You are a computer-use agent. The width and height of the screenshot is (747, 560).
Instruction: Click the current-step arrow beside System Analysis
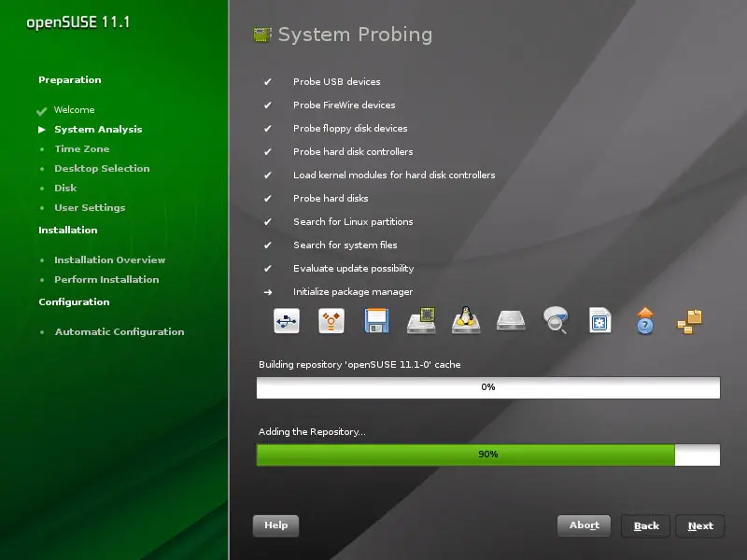(x=42, y=130)
